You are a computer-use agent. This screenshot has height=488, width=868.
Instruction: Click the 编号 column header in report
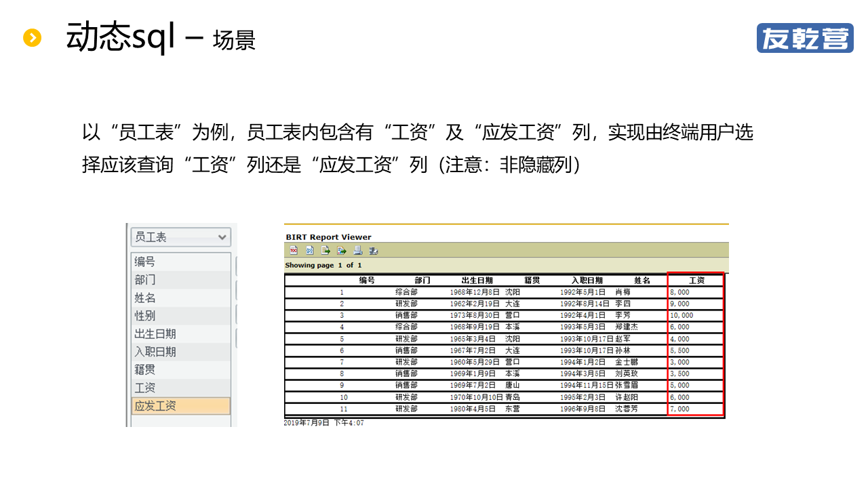[367, 280]
